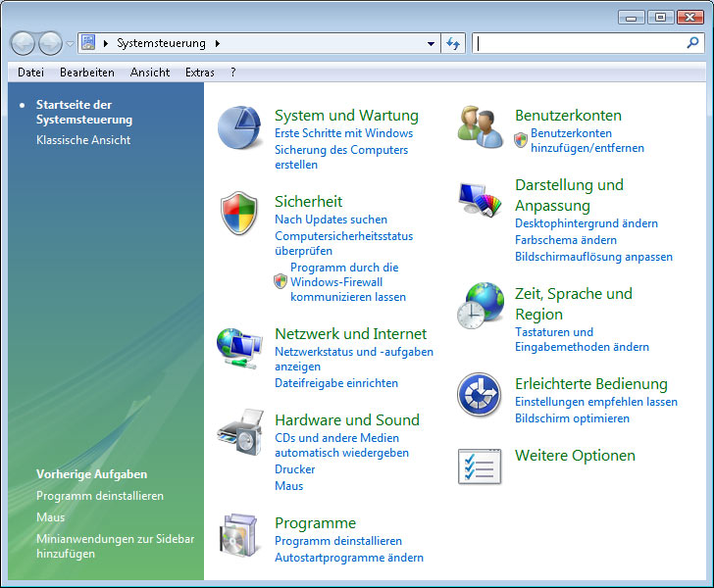
Task: Open the System und Wartung heading
Action: point(346,115)
